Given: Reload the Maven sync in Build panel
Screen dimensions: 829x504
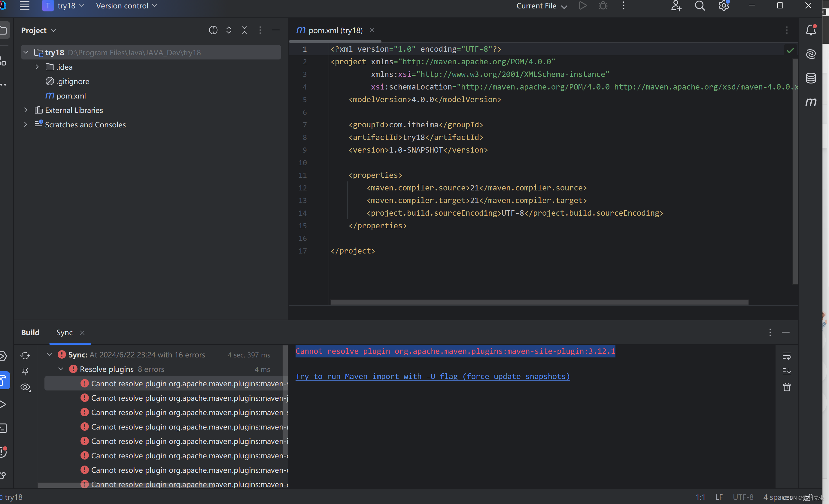Looking at the screenshot, I should [x=25, y=356].
